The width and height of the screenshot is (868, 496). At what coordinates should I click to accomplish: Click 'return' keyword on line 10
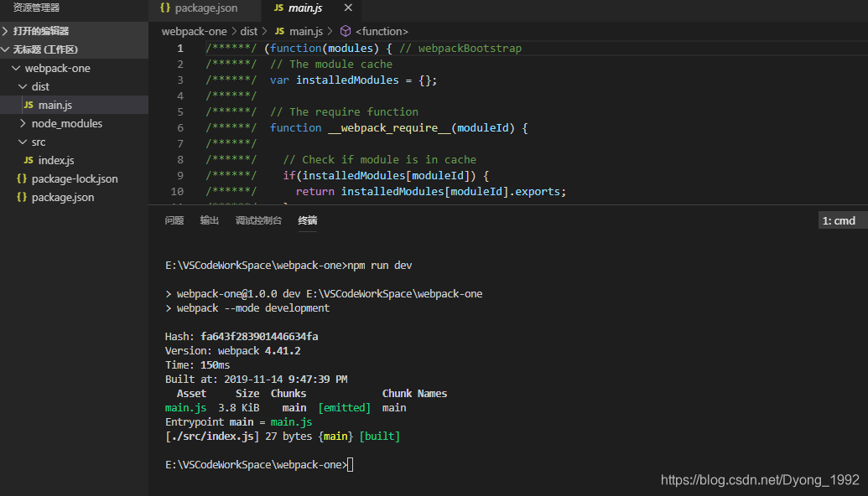(315, 191)
